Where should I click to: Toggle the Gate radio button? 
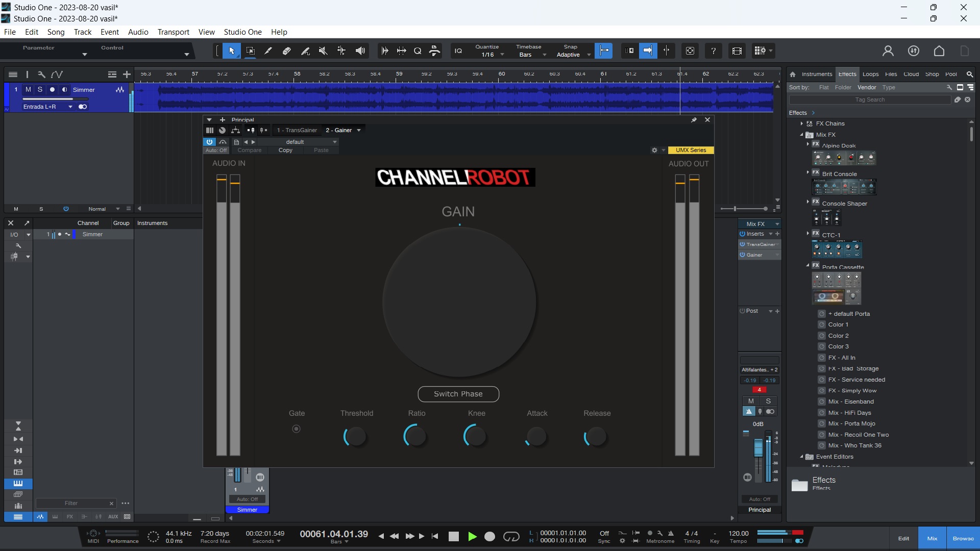(296, 429)
